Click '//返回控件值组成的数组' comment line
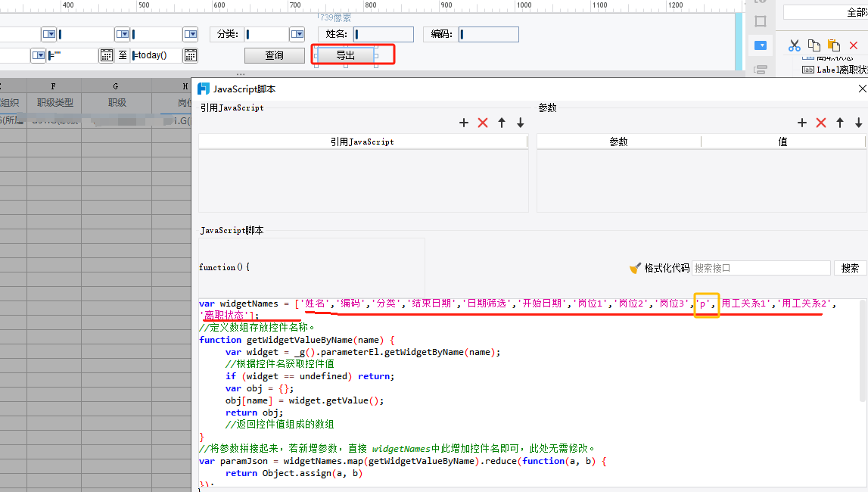Screen dimensions: 868x492 (x=279, y=425)
